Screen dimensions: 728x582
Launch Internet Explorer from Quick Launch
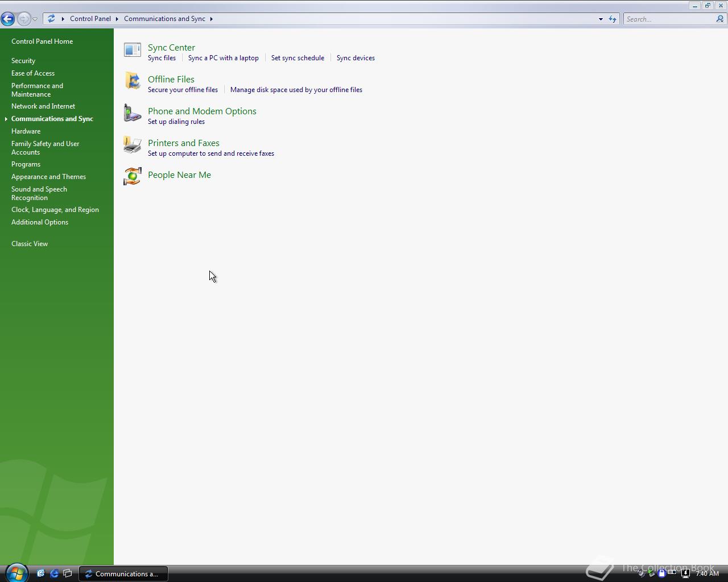[x=54, y=573]
